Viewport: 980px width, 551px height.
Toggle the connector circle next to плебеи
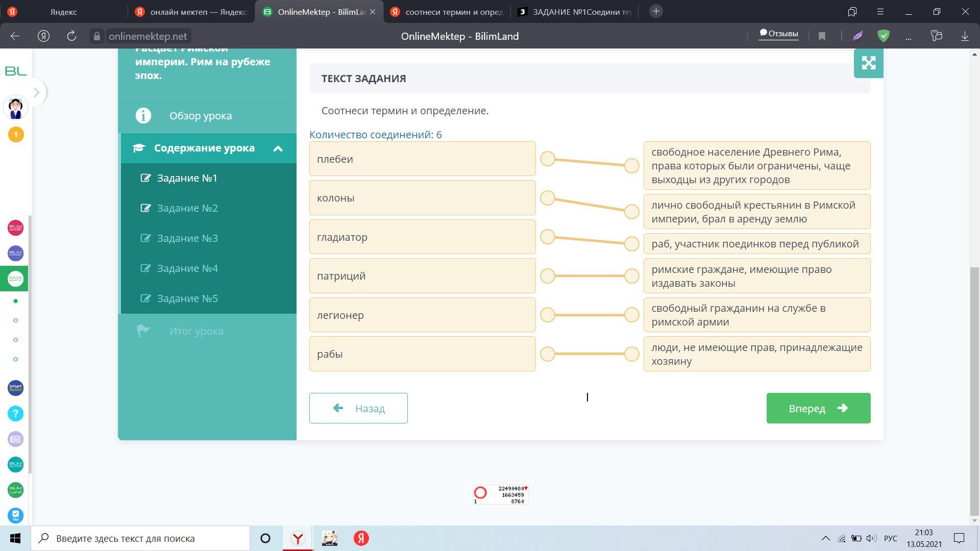coord(547,159)
